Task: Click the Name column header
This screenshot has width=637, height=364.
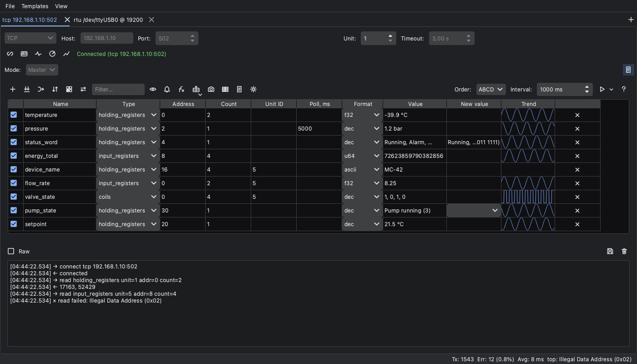Action: tap(60, 104)
